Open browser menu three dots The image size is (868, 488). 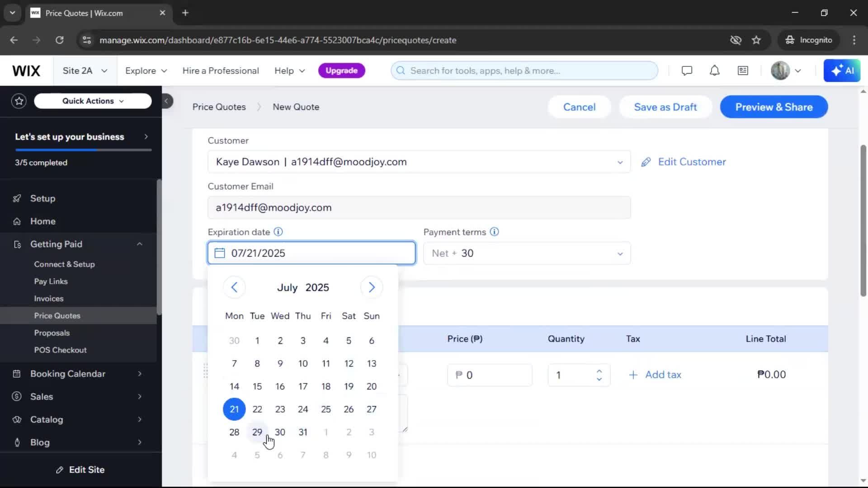[854, 40]
